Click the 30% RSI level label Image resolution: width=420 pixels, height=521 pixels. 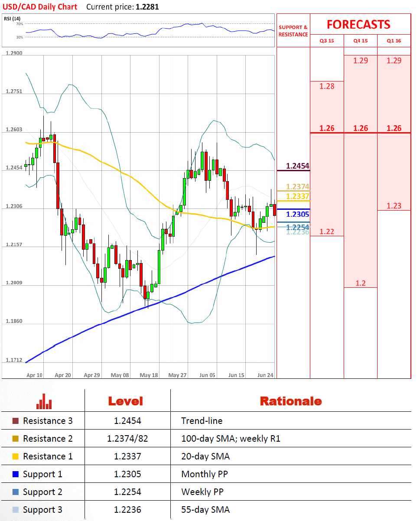click(20, 37)
